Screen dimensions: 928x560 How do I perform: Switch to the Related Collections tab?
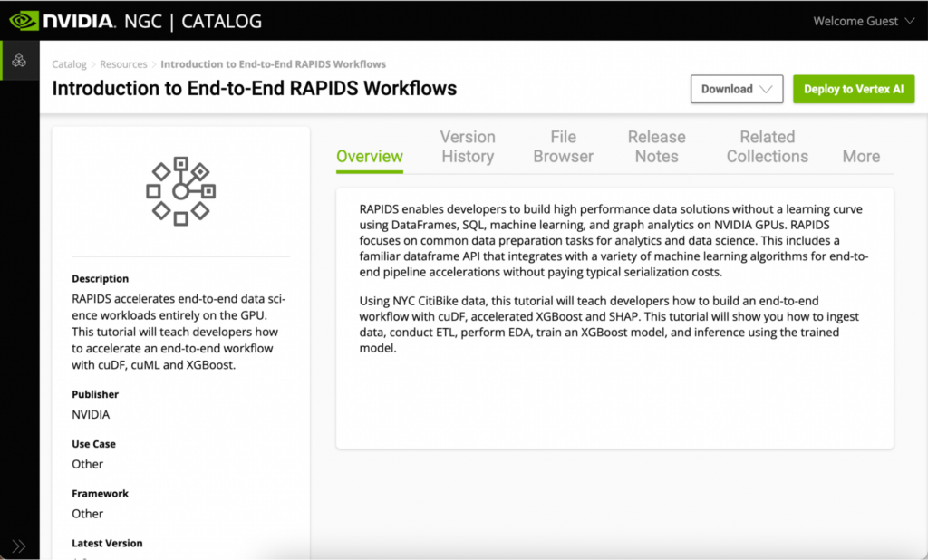(x=767, y=147)
